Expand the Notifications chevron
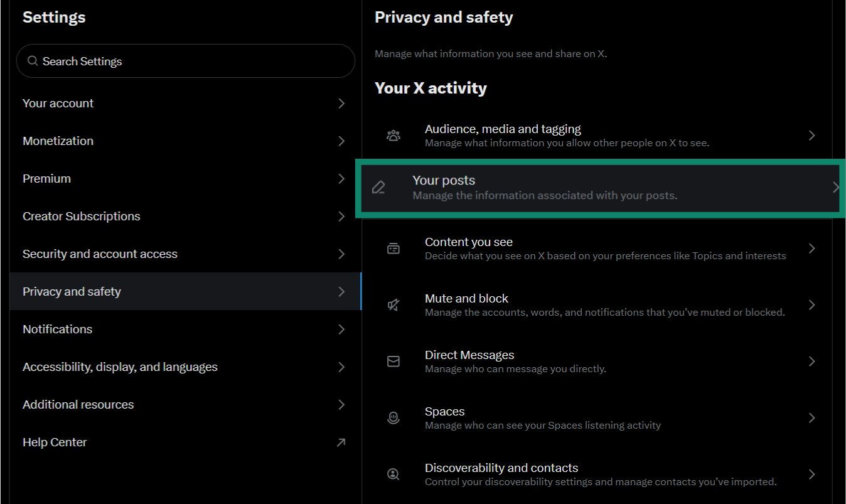The width and height of the screenshot is (846, 504). (x=341, y=329)
